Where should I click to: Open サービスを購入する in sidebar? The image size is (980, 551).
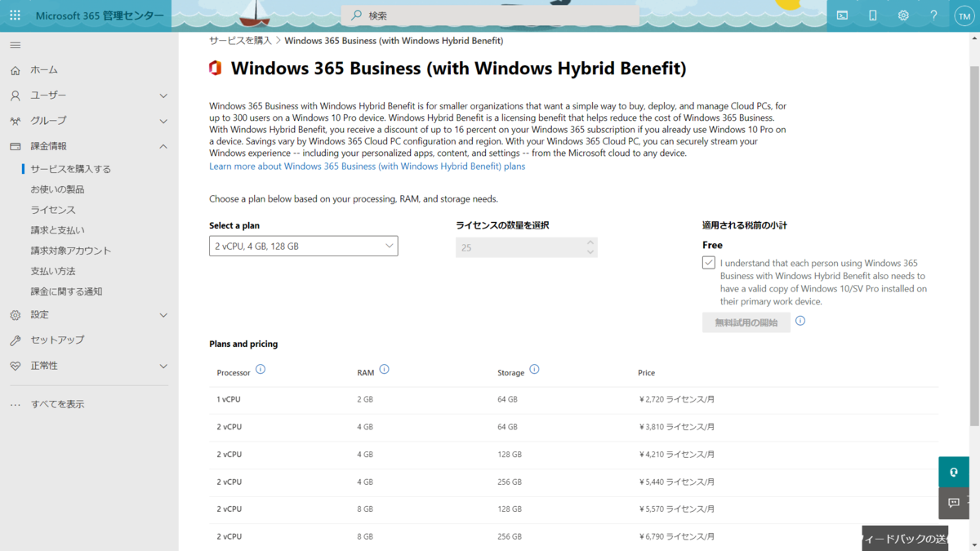[x=71, y=169]
